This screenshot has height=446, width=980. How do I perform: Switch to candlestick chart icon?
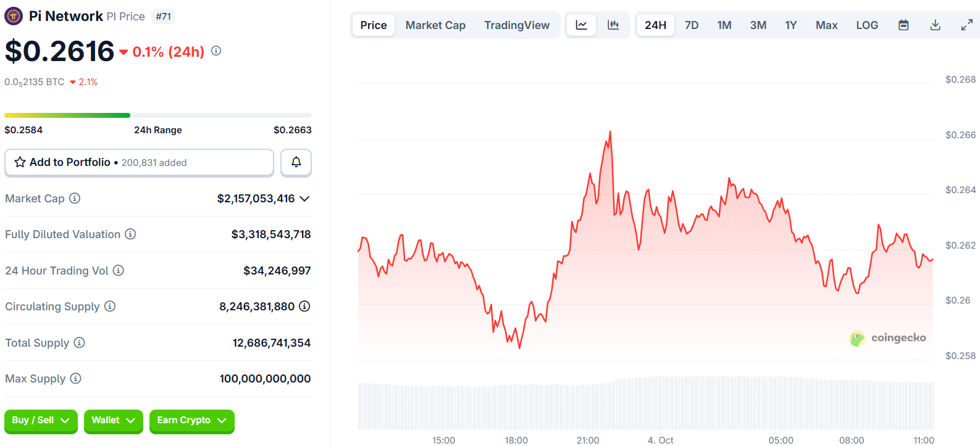pos(613,25)
